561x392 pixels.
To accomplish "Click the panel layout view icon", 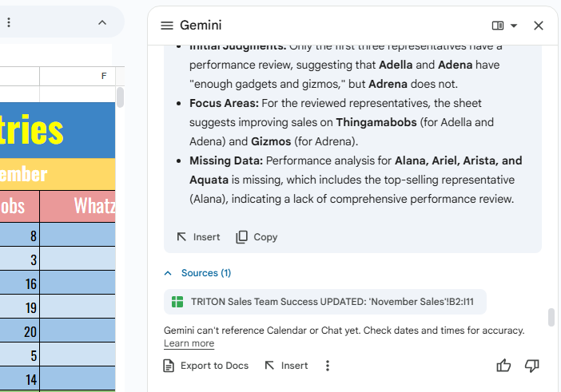I will (x=498, y=26).
